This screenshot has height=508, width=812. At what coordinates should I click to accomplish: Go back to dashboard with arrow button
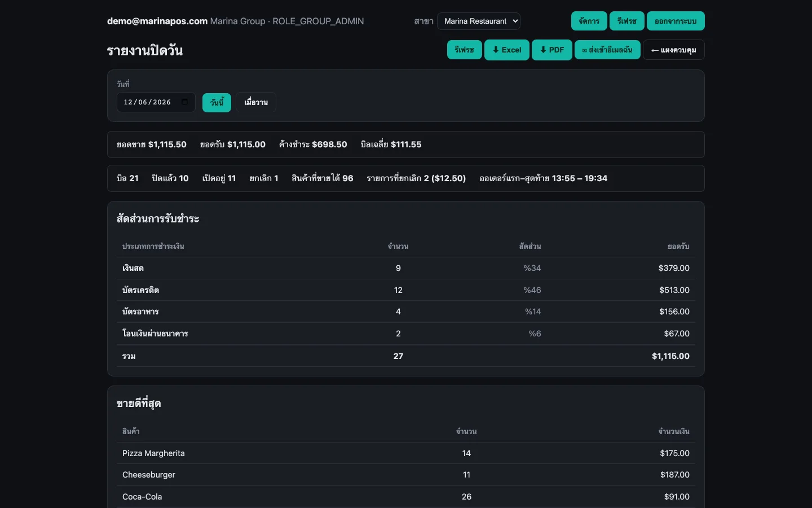pos(673,50)
